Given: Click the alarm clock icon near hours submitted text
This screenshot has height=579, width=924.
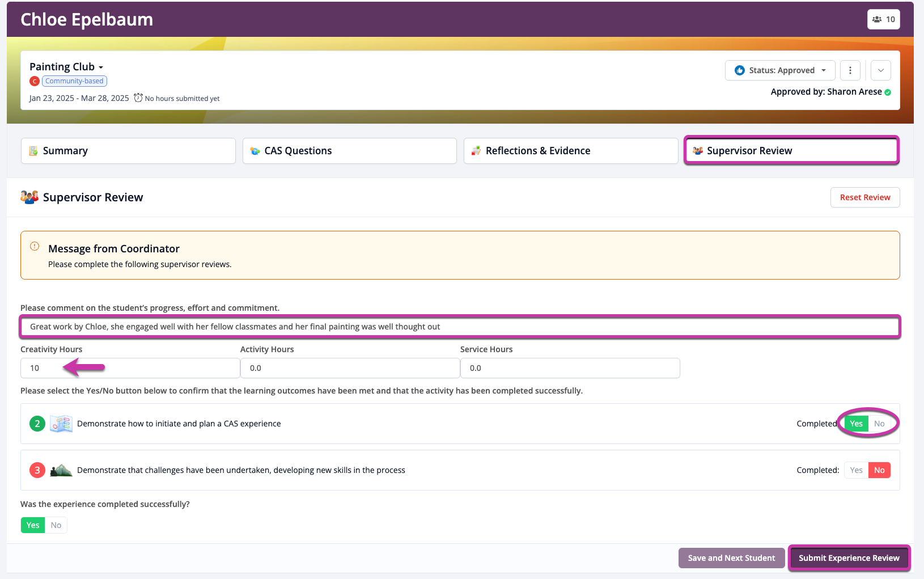Looking at the screenshot, I should pos(138,98).
